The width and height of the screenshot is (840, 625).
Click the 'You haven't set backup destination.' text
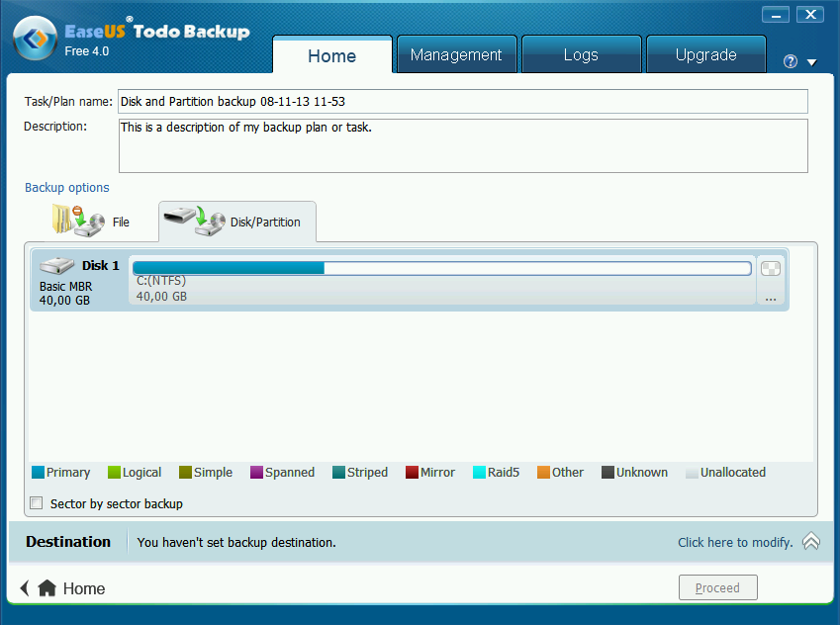click(x=236, y=543)
